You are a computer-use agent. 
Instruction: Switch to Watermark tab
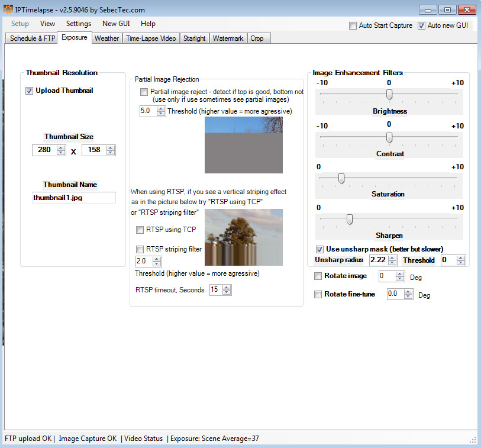click(228, 38)
